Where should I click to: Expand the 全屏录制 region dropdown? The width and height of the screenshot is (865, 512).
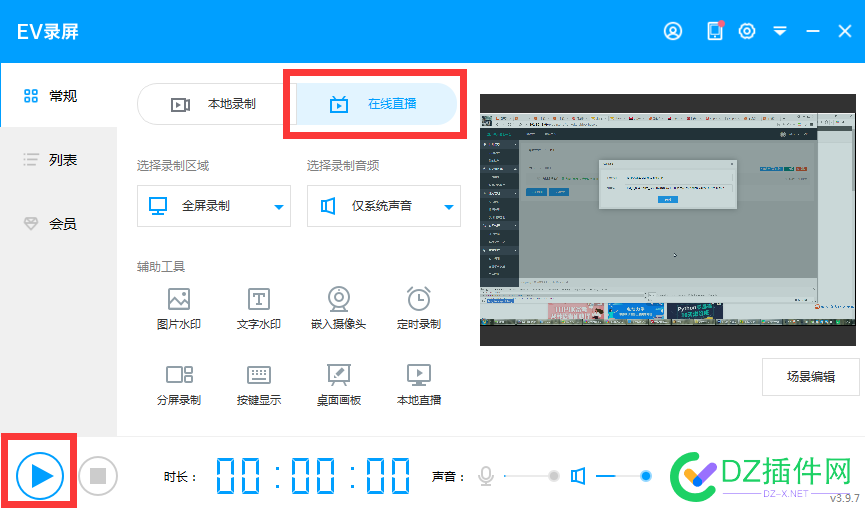(x=214, y=206)
